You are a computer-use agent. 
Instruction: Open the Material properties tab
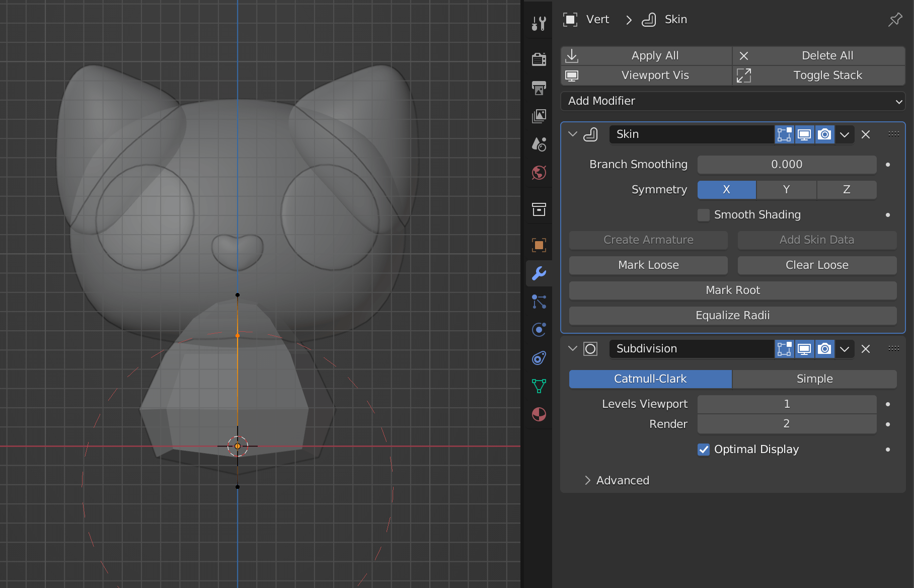539,414
